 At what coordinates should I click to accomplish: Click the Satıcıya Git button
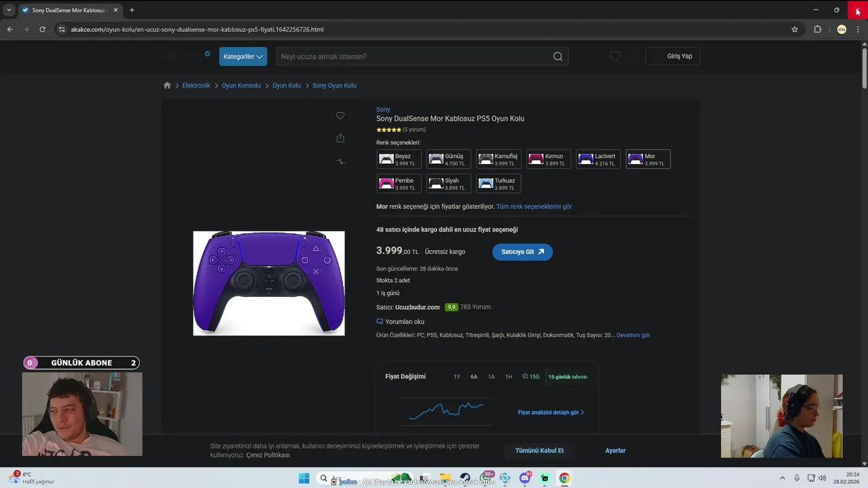pyautogui.click(x=522, y=251)
